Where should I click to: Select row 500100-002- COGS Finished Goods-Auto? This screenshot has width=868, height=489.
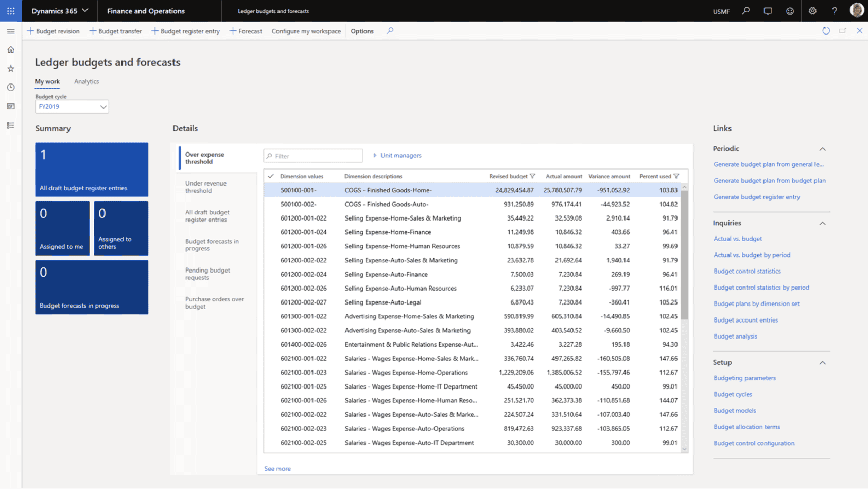[473, 204]
